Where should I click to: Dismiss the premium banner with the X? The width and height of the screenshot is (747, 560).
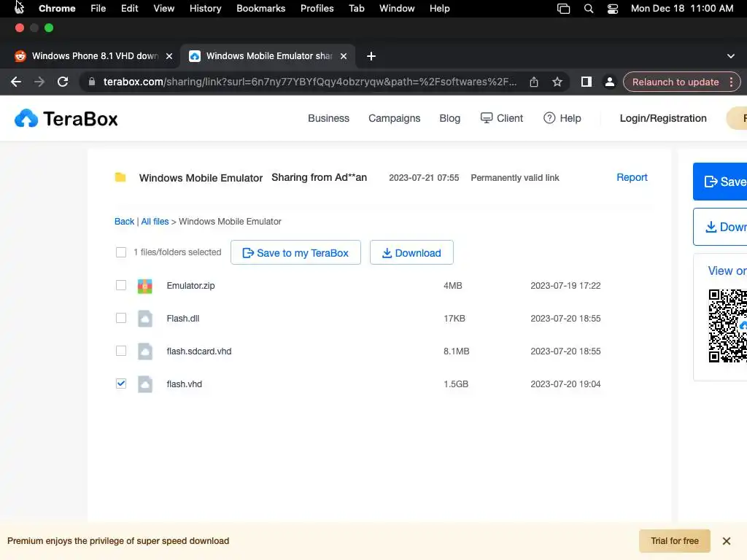(727, 541)
